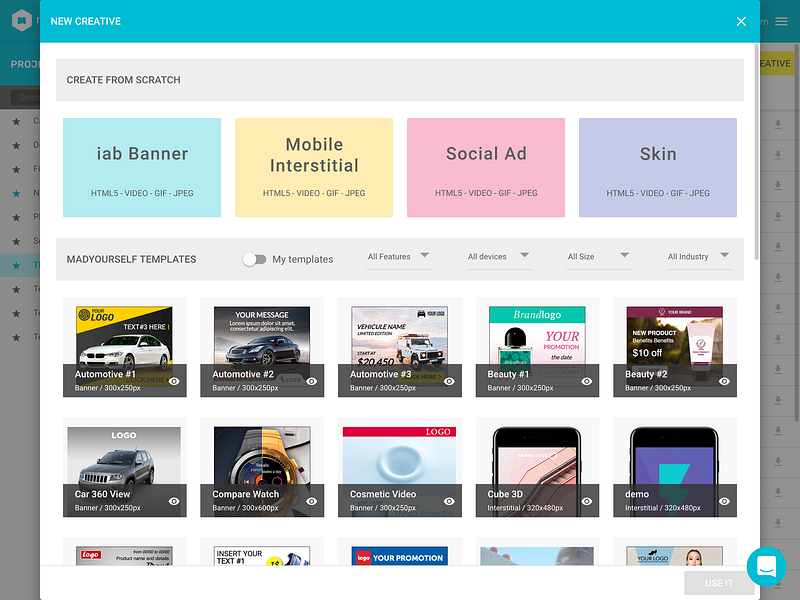Enable the My templates switch
This screenshot has height=600, width=800.
254,259
